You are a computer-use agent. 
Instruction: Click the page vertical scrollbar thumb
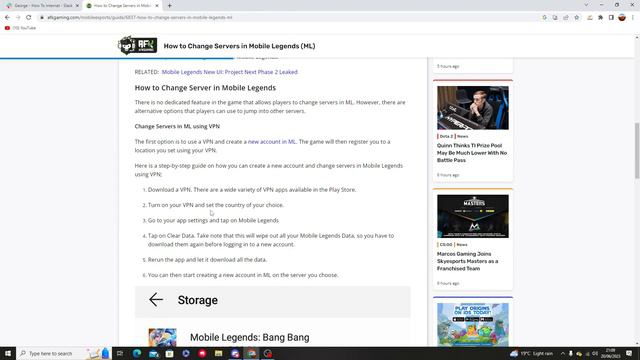637,150
